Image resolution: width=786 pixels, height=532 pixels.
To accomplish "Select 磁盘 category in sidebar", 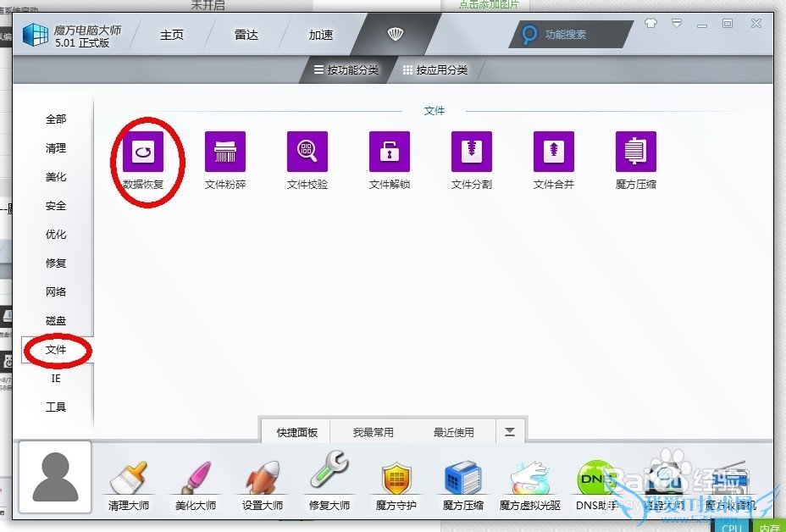I will tap(56, 321).
